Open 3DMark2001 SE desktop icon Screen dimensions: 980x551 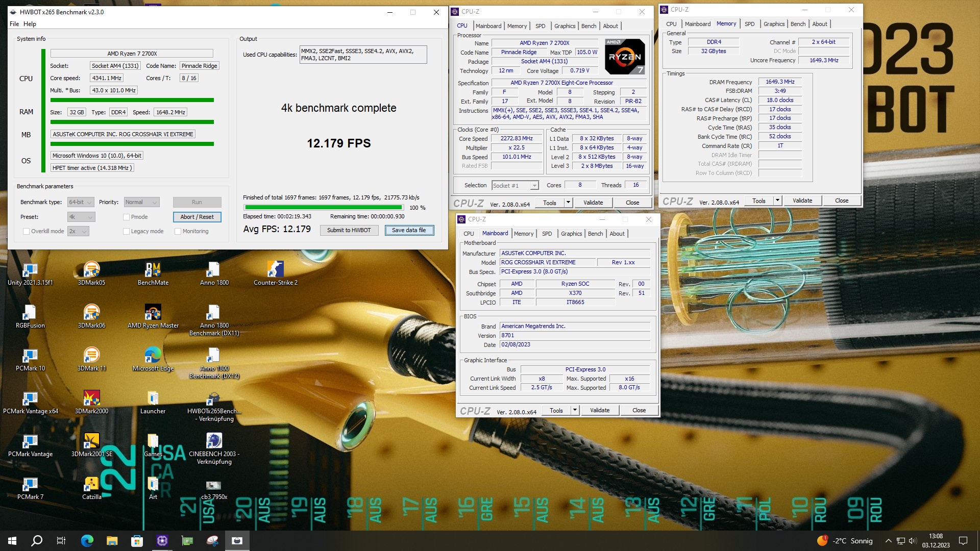[91, 445]
